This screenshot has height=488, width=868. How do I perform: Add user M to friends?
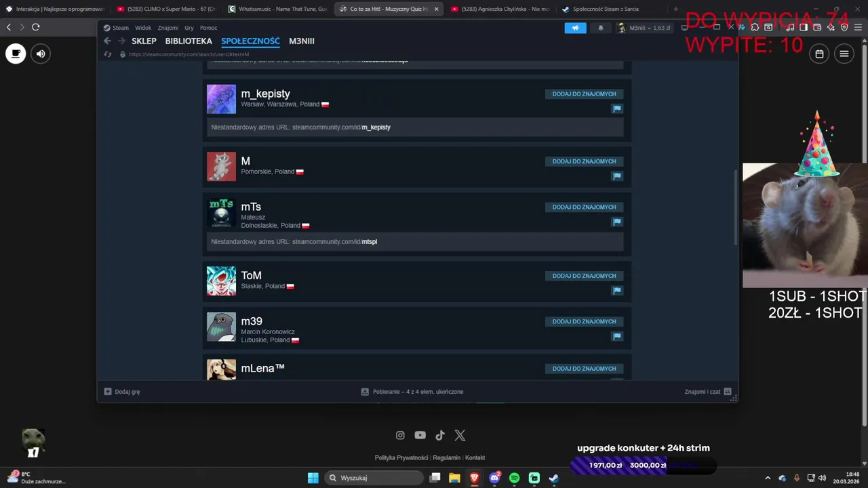click(584, 161)
